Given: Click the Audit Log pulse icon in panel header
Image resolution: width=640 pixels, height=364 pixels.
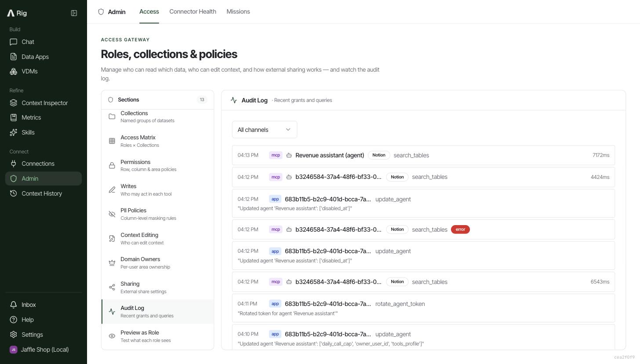Looking at the screenshot, I should click(234, 100).
